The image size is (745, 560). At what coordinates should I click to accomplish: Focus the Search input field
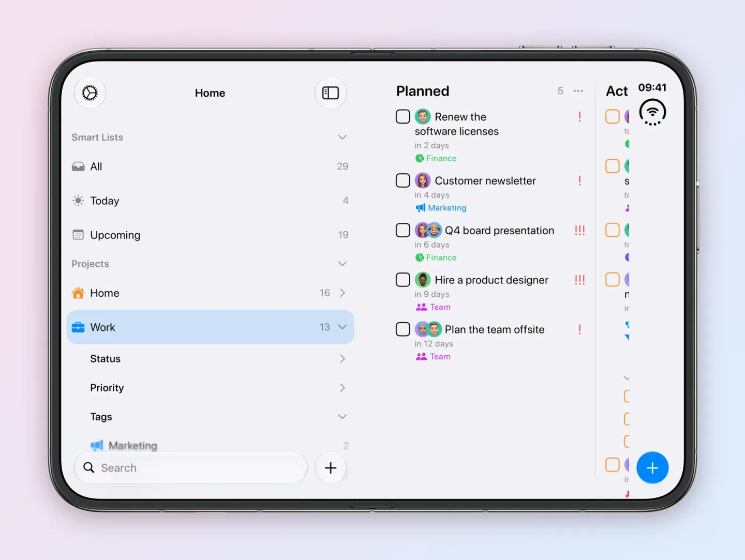(191, 467)
